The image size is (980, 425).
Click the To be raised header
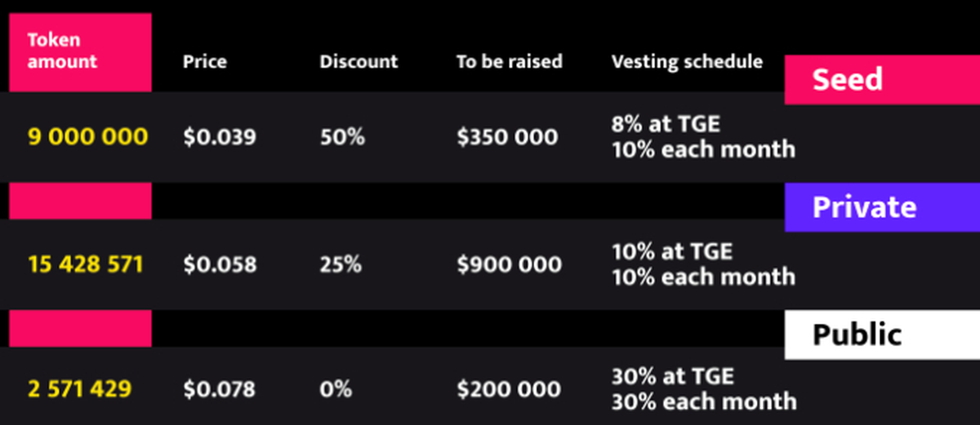pyautogui.click(x=509, y=62)
